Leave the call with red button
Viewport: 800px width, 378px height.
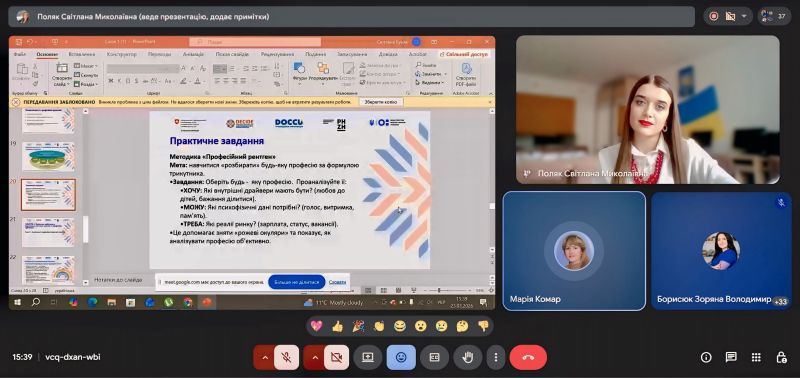click(528, 358)
